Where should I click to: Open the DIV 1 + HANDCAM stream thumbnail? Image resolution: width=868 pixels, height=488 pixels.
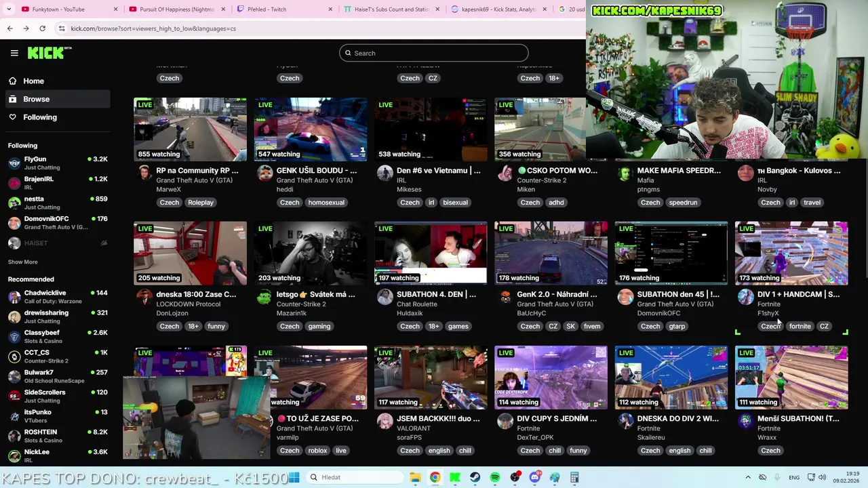click(791, 253)
